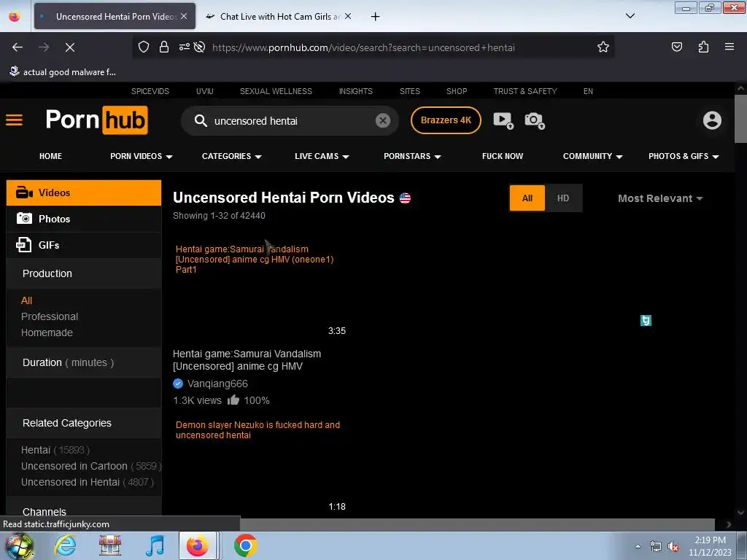The width and height of the screenshot is (747, 560).
Task: Open the Windows Start button
Action: click(19, 545)
